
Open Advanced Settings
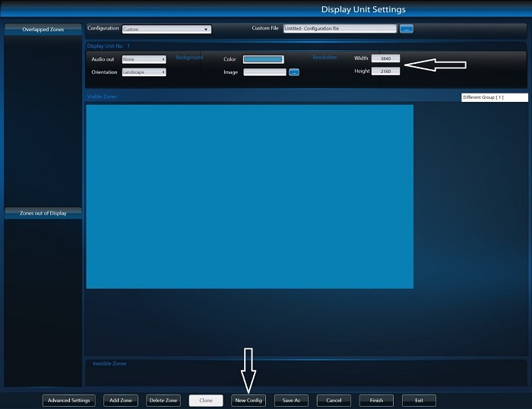pyautogui.click(x=69, y=401)
